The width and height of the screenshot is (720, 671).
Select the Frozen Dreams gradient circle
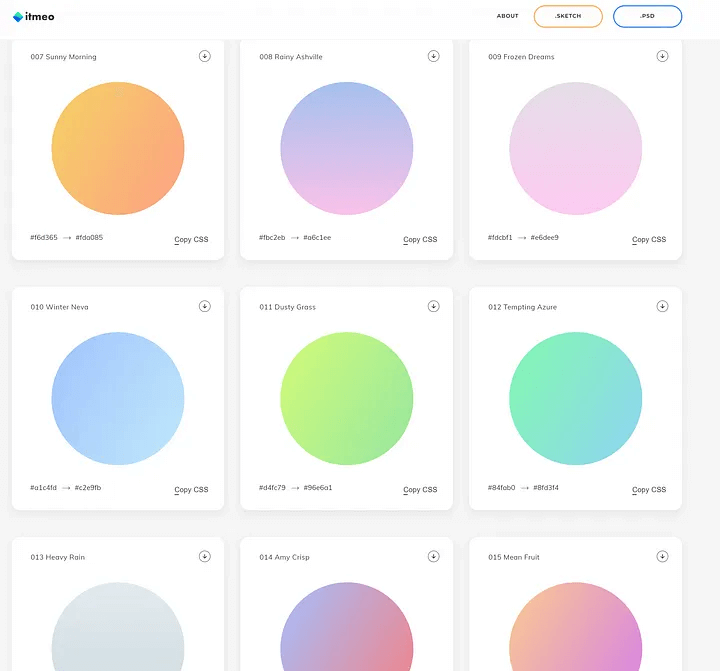click(575, 148)
